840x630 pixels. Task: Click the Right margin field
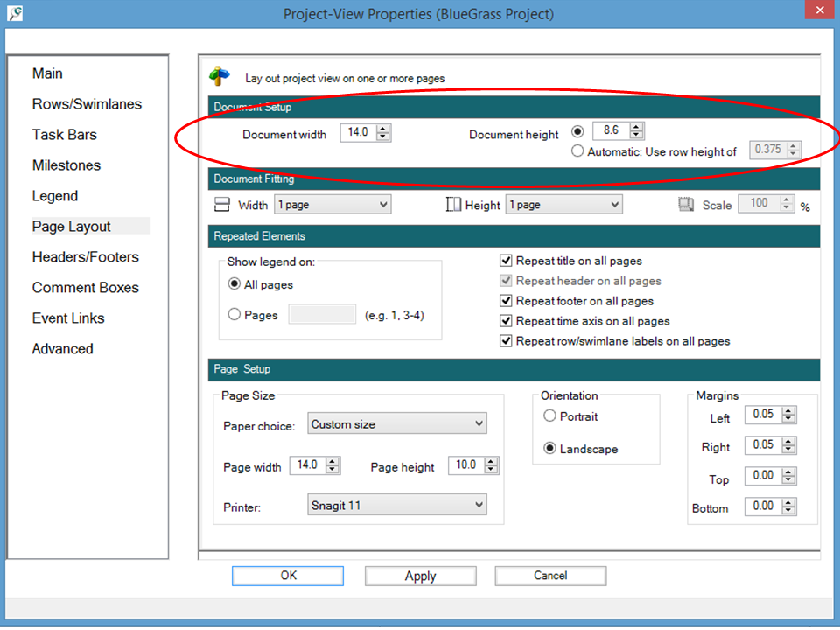(763, 445)
